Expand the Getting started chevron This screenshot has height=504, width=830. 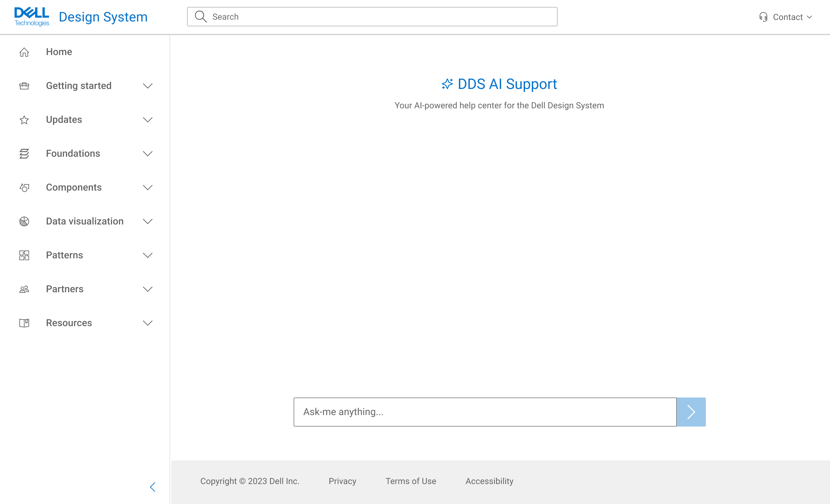click(147, 86)
